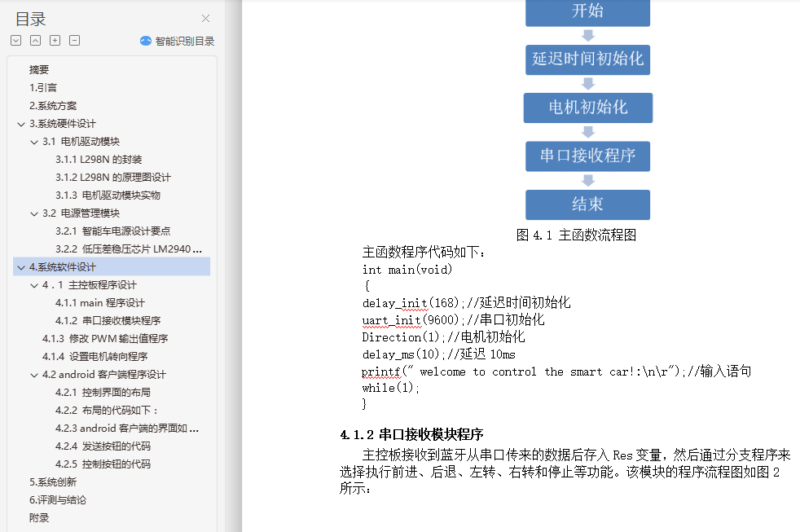Close the 目录 panel with the X

tap(205, 19)
